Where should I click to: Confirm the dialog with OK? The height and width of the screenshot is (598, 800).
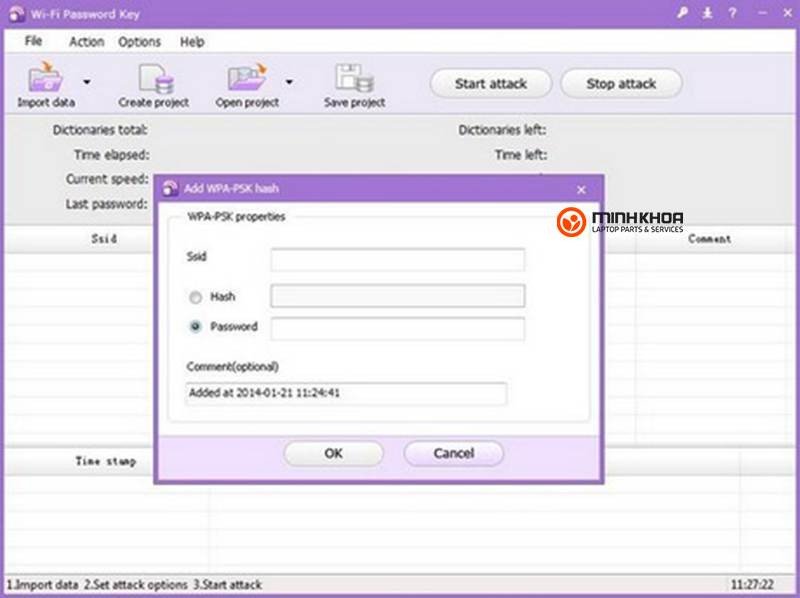(x=333, y=453)
